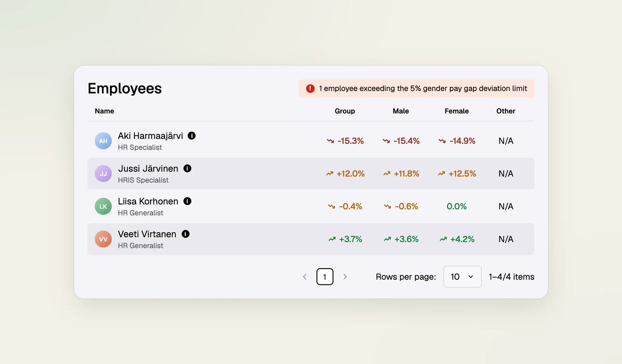Click info icon next to Jussi Järvinen
Viewport: 622px width, 364px height.
(x=187, y=168)
